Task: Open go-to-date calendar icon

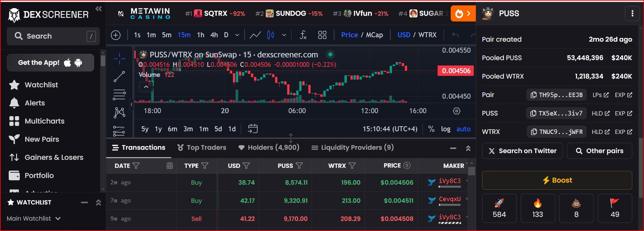Action: 253,129
